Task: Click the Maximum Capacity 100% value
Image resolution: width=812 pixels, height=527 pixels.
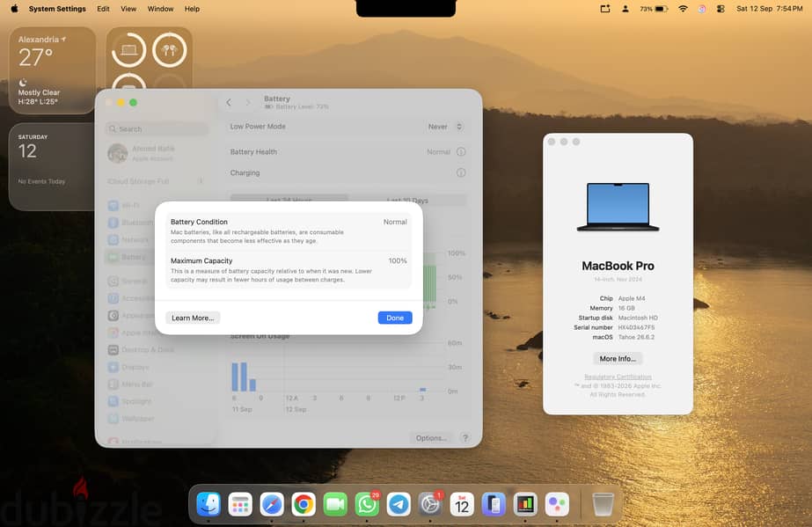Action: click(398, 261)
